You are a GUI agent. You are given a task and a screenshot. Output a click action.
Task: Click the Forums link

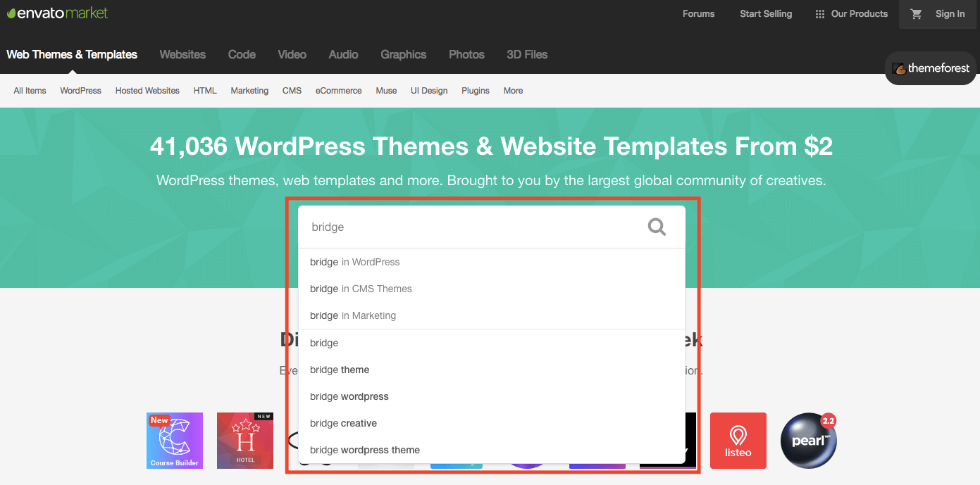698,14
